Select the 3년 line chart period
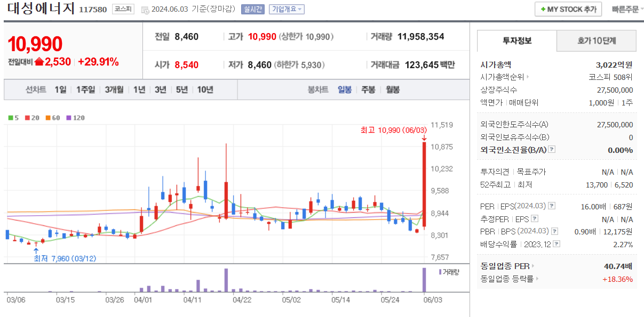Screen dimensions: 644x317 [161, 90]
